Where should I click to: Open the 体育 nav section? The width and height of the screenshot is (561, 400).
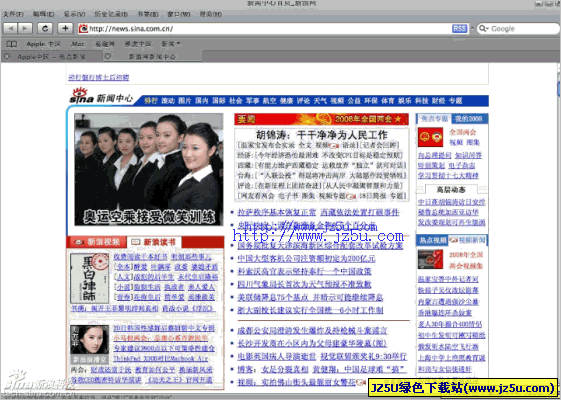[x=387, y=101]
